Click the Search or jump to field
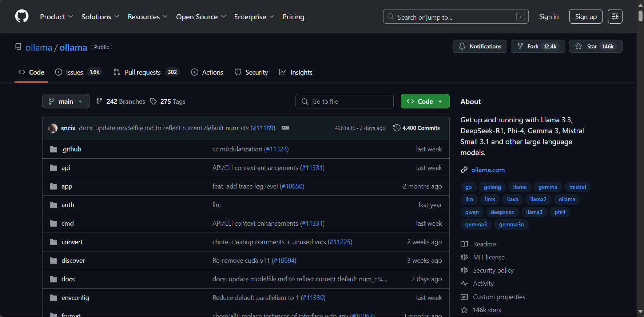The width and height of the screenshot is (644, 317). click(x=456, y=16)
